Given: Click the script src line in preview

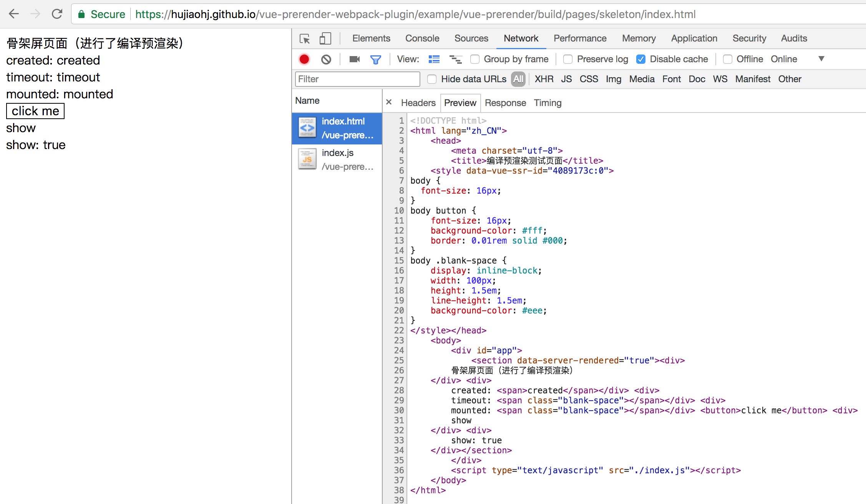Looking at the screenshot, I should coord(596,470).
